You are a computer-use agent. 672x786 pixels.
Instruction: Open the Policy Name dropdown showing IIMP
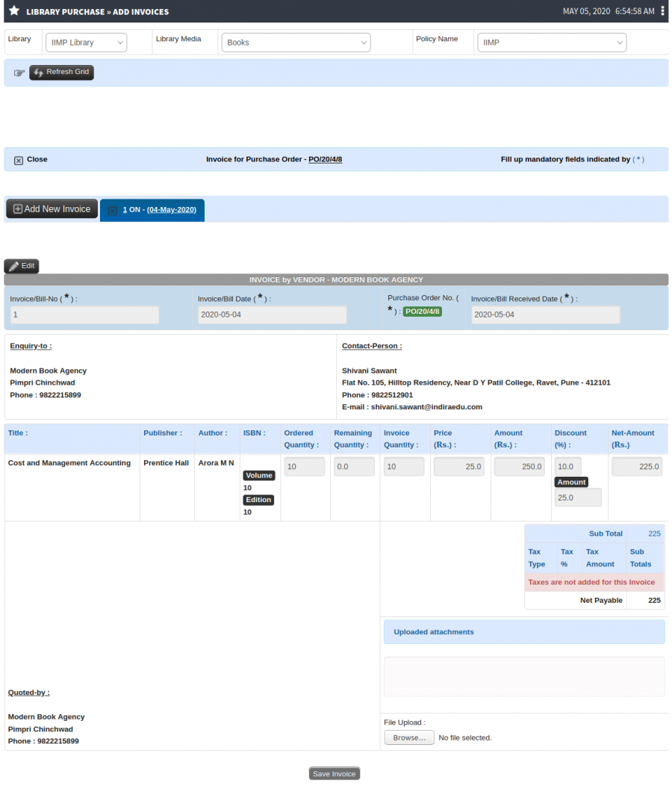552,43
